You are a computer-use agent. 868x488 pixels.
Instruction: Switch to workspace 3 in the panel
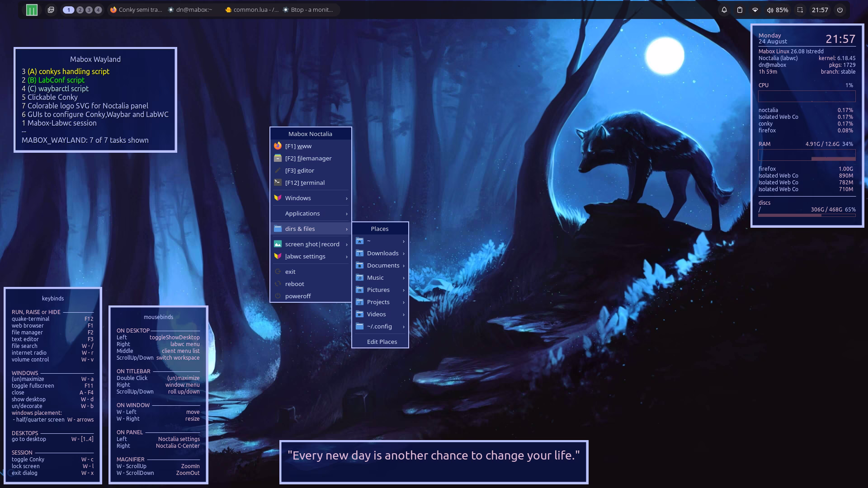(89, 10)
